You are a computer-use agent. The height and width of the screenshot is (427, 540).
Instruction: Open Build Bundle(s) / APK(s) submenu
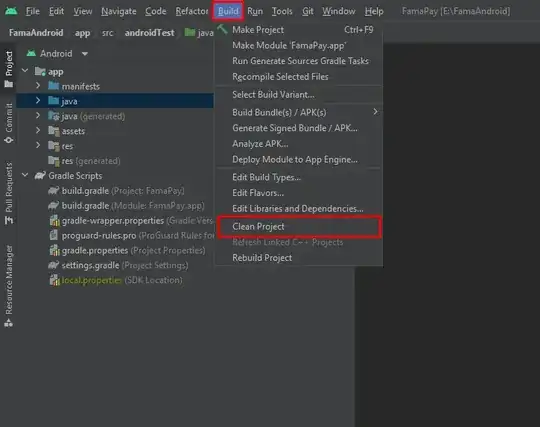(299, 113)
